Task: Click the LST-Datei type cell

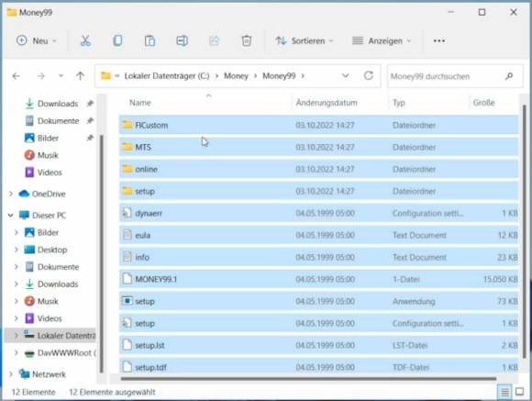Action: (x=410, y=345)
